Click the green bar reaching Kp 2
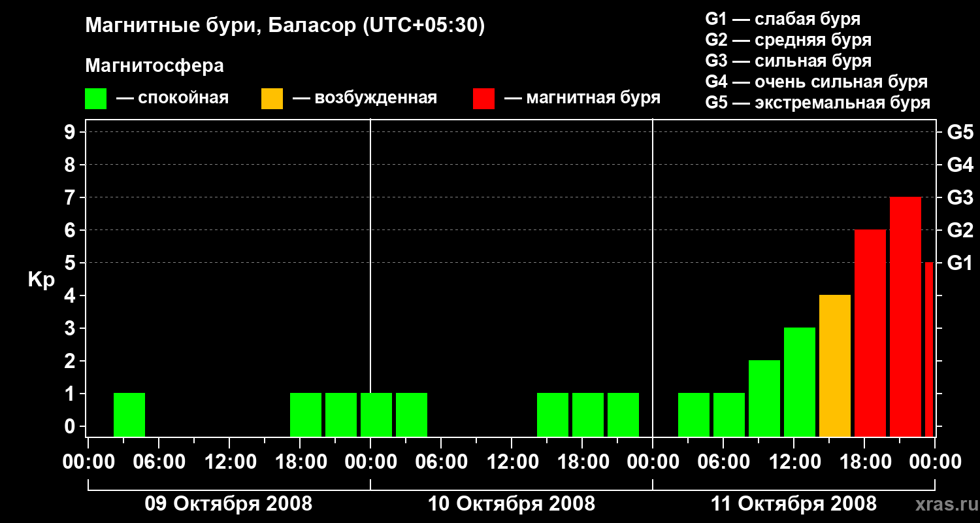980x523 pixels. point(764,398)
